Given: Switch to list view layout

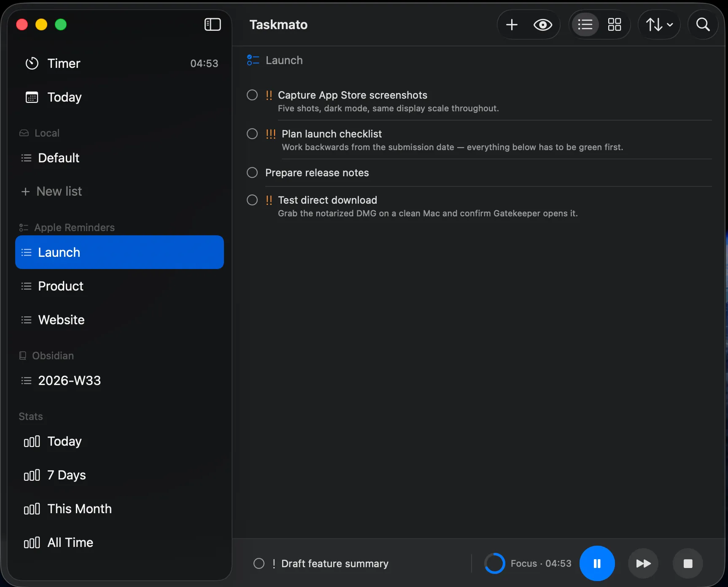Looking at the screenshot, I should coord(585,24).
